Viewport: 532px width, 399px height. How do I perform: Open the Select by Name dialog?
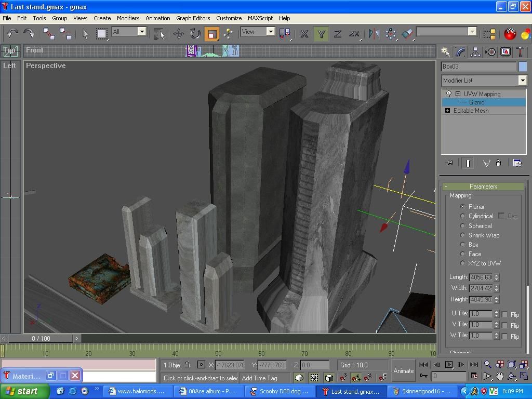click(159, 34)
